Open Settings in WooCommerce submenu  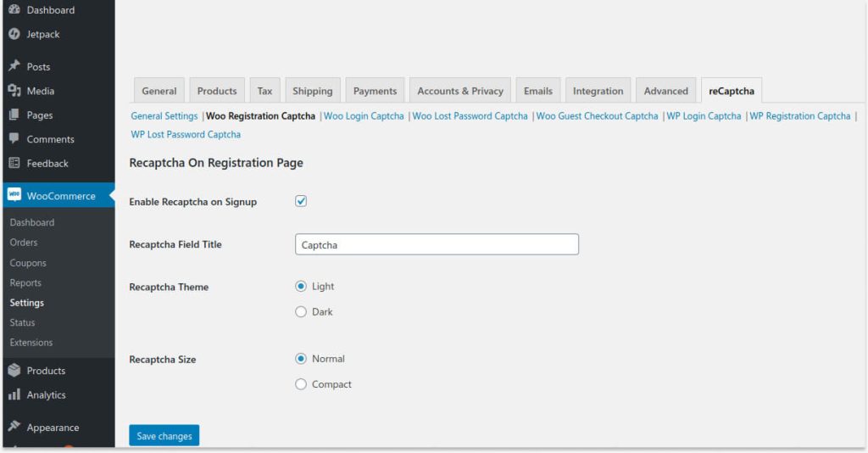pyautogui.click(x=26, y=302)
